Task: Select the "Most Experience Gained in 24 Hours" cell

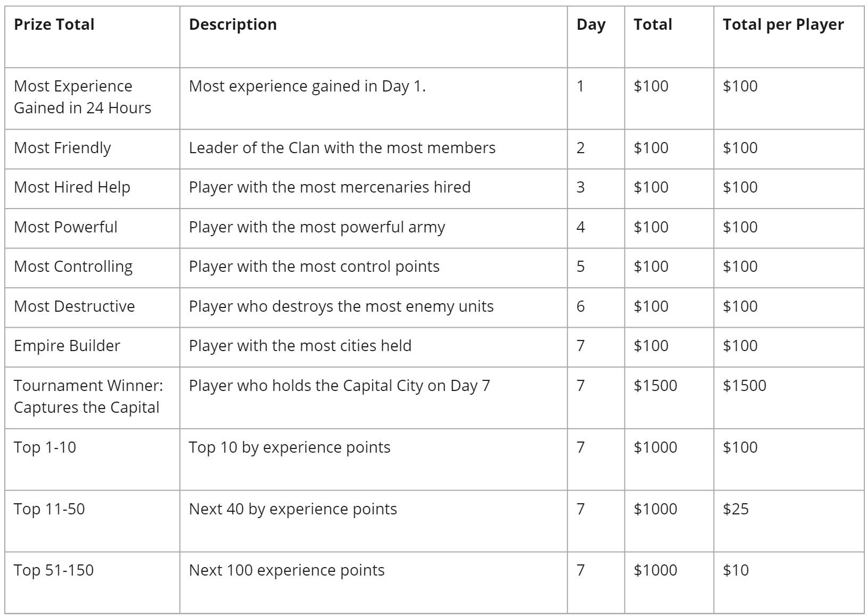Action: pos(82,97)
